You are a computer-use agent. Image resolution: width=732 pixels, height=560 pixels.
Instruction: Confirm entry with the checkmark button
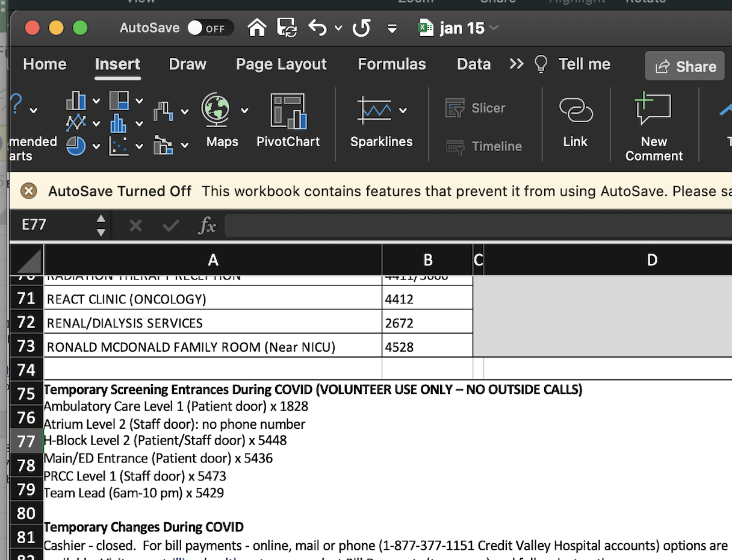(x=171, y=226)
